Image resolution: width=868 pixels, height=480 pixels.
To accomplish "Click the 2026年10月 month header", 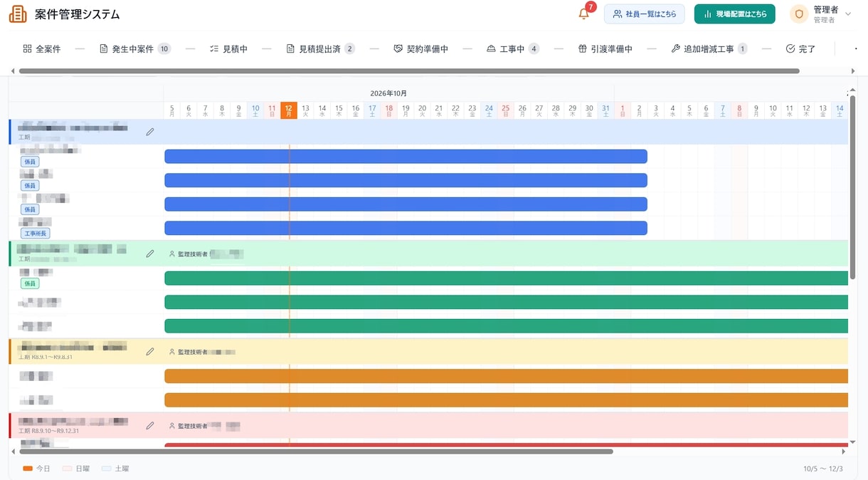I will pyautogui.click(x=388, y=93).
